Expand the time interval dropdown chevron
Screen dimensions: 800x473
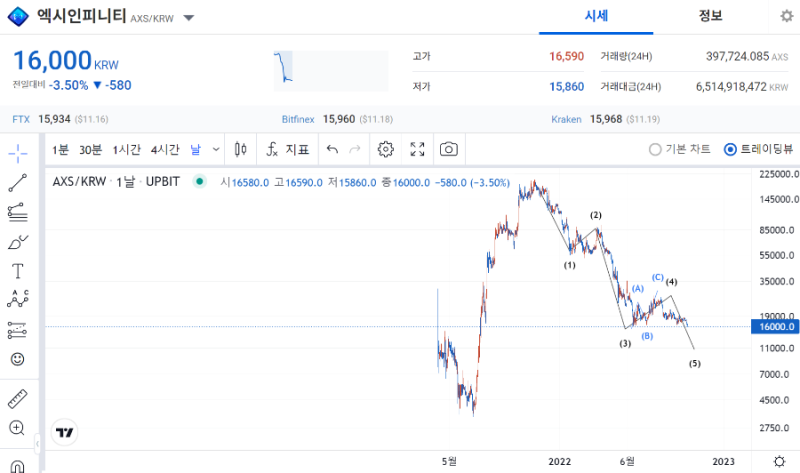[216, 150]
